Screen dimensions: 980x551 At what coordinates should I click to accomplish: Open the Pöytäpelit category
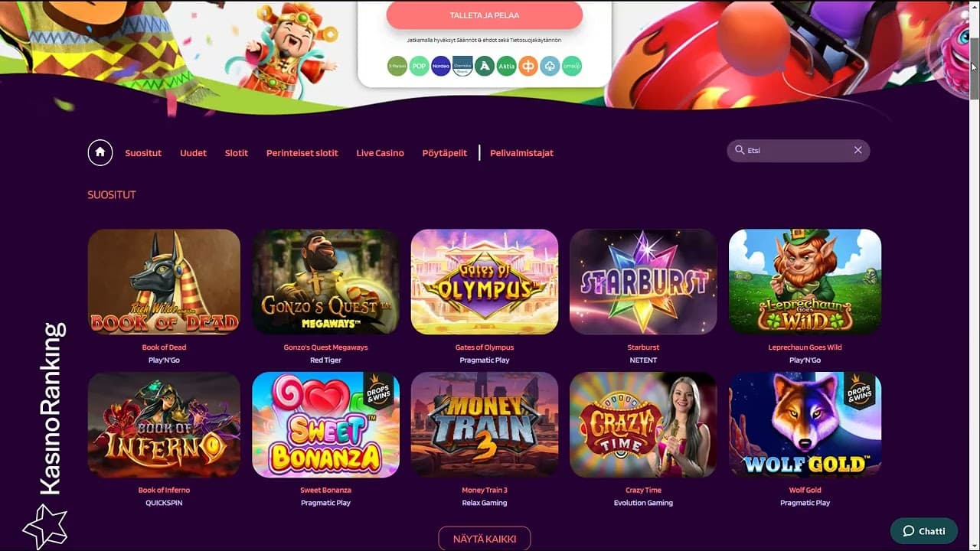click(445, 153)
